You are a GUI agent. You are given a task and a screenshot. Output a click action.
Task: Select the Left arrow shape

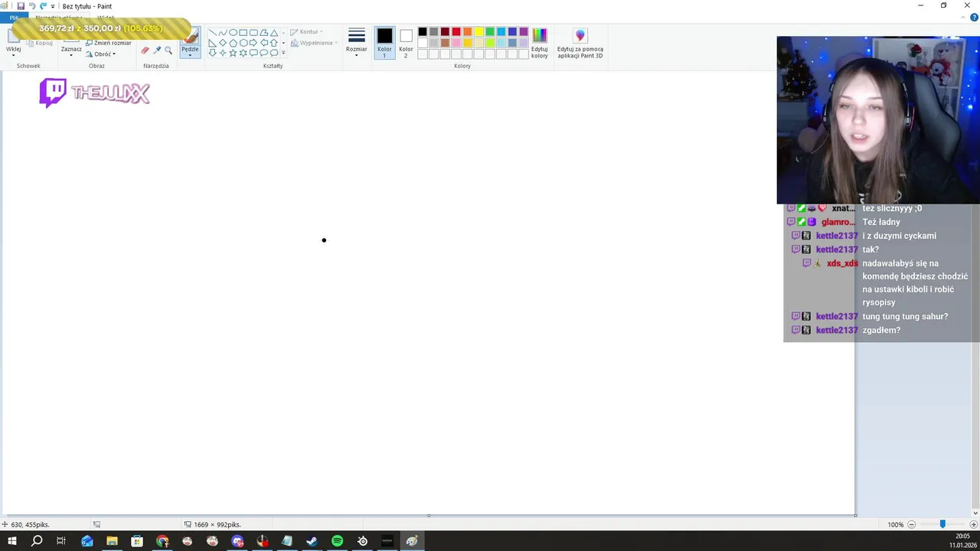point(264,43)
